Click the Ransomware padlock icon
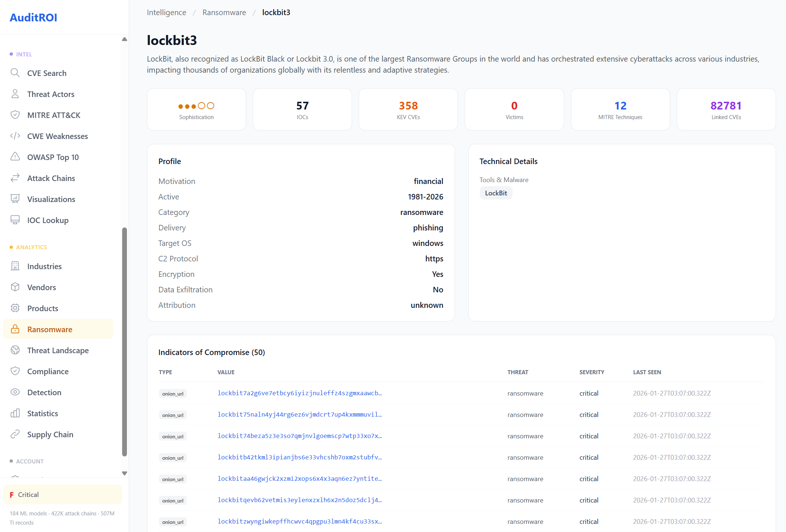The width and height of the screenshot is (786, 532). (15, 329)
